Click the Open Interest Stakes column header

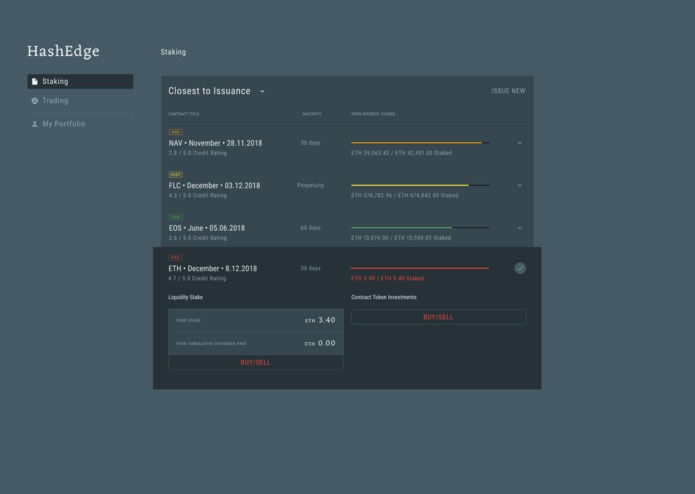pos(373,114)
